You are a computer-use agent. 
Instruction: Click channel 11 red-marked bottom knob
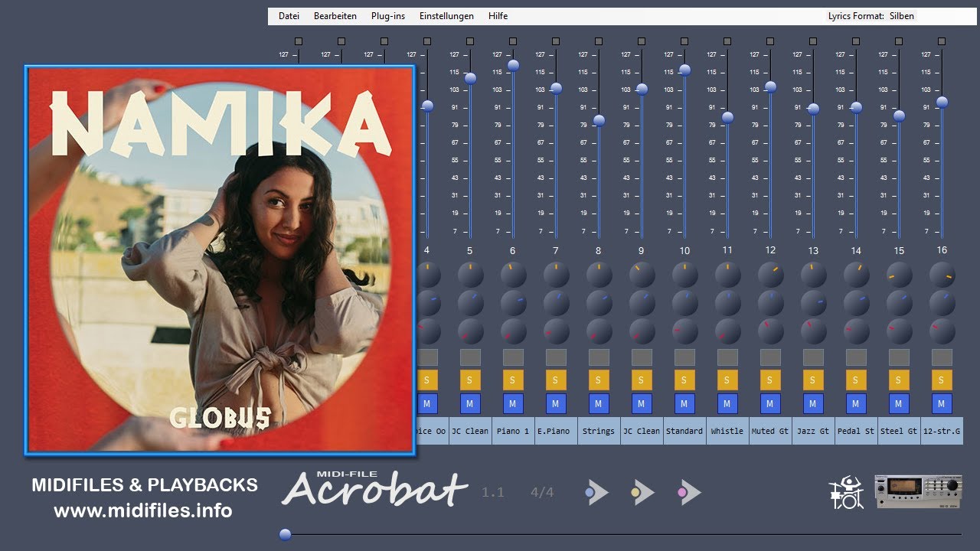pos(727,331)
